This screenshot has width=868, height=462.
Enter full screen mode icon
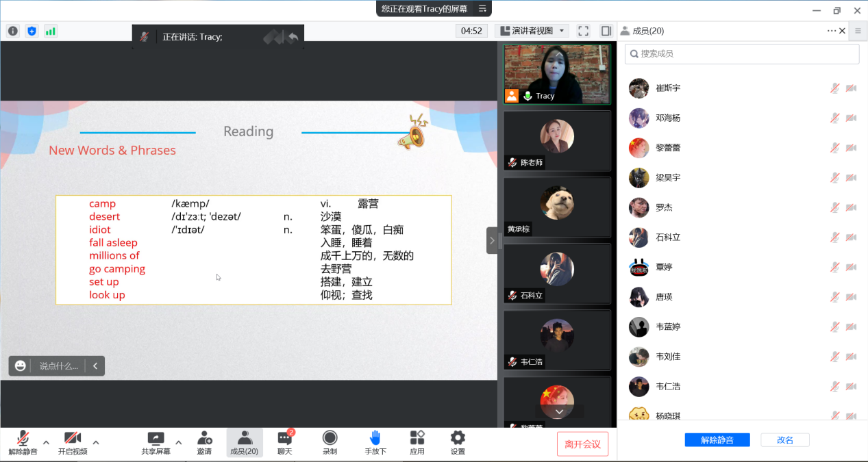click(x=583, y=31)
